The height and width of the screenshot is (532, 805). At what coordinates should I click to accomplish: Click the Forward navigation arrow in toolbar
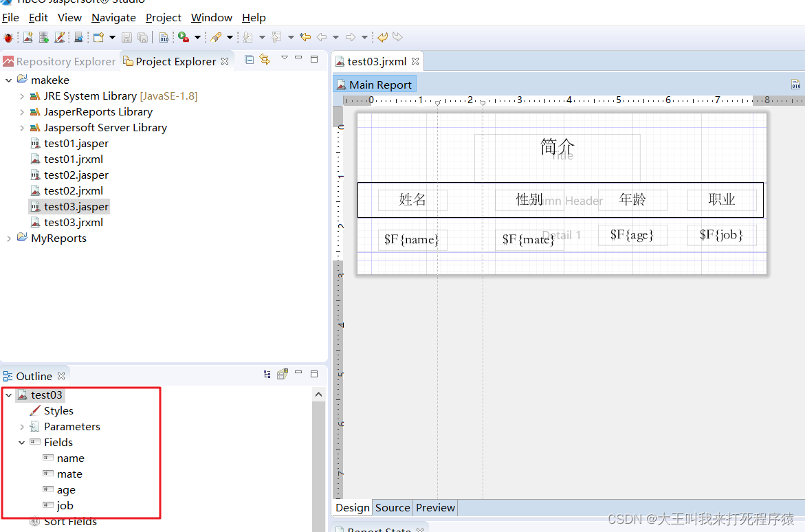[x=351, y=37]
